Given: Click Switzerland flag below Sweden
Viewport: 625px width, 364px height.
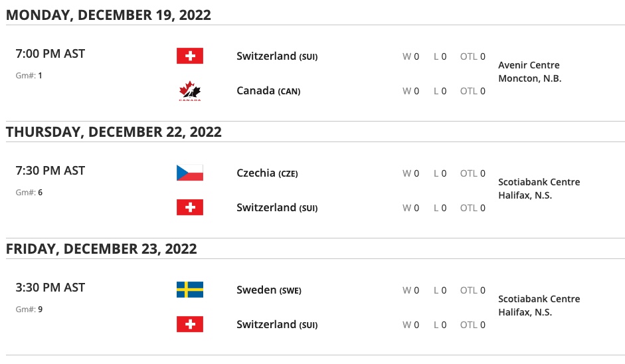Looking at the screenshot, I should point(189,324).
